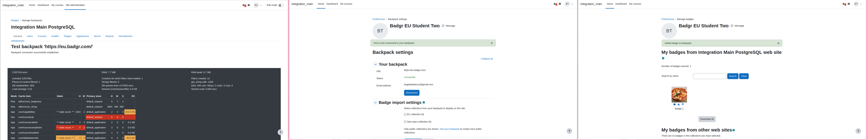This screenshot has height=140, width=868.
Task: Open My courses in left admin window
Action: click(x=57, y=5)
